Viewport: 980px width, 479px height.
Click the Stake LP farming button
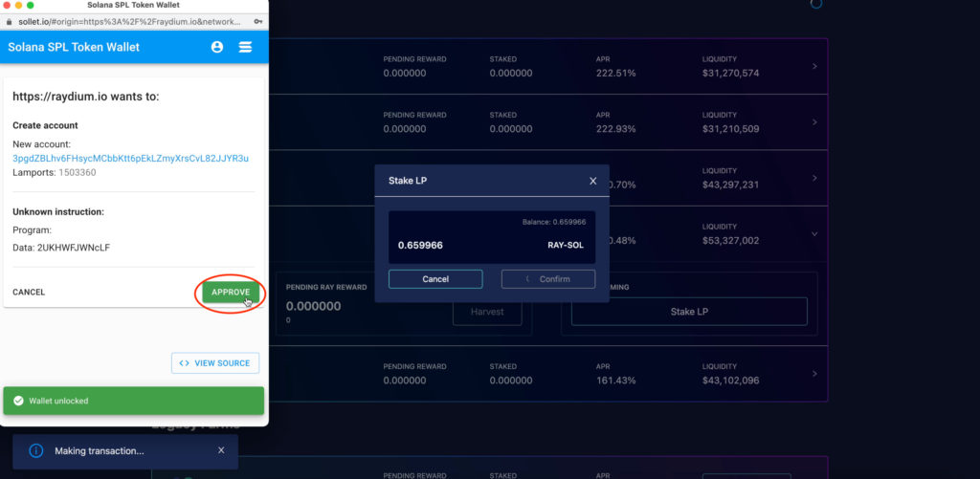pos(689,311)
